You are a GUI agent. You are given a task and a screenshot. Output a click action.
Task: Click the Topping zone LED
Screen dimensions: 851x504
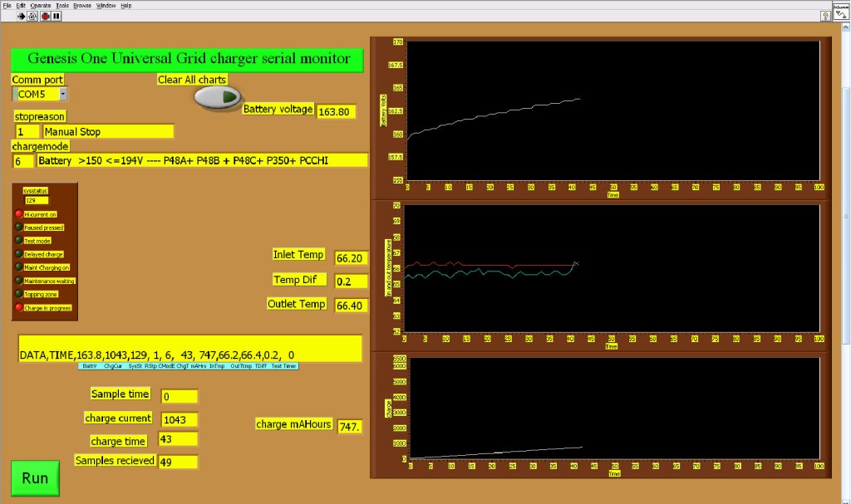pos(19,293)
